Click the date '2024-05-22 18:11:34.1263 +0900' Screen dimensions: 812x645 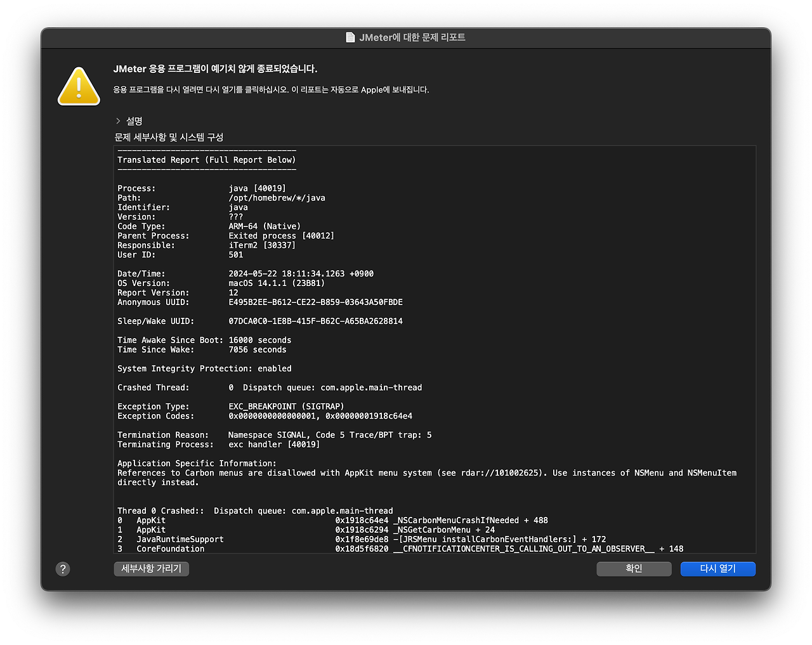click(301, 274)
